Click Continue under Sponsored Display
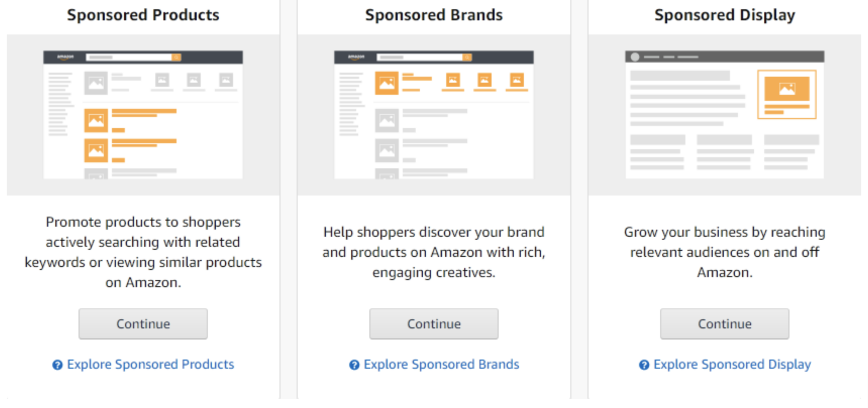This screenshot has height=408, width=868. [724, 323]
